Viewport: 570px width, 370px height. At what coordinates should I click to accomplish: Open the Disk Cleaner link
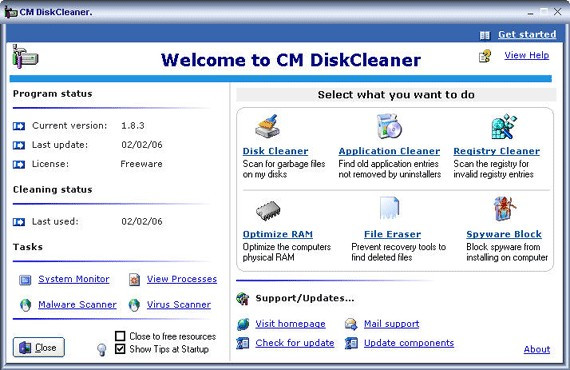tap(276, 151)
